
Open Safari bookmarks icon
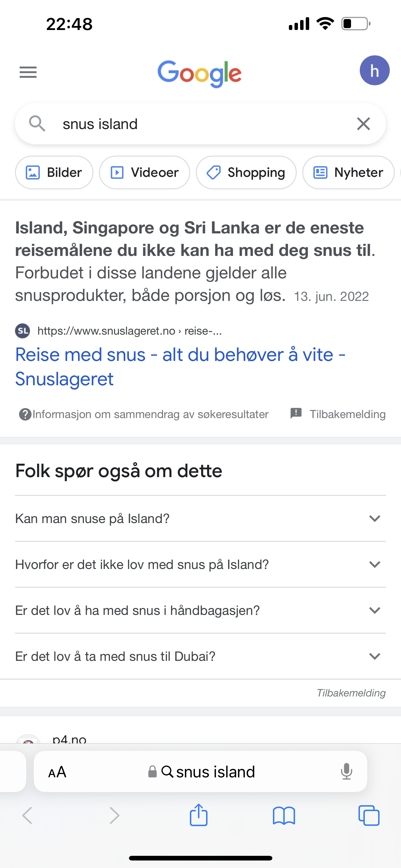click(284, 816)
